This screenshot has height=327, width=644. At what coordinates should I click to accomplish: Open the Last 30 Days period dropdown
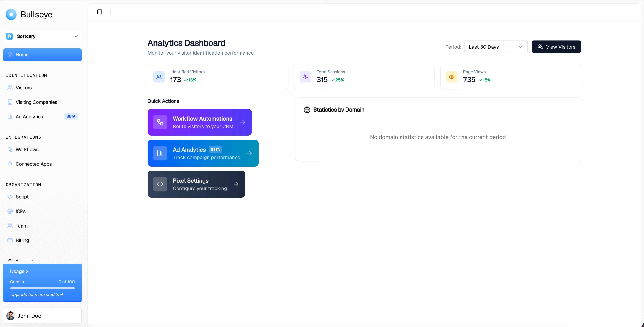(496, 47)
